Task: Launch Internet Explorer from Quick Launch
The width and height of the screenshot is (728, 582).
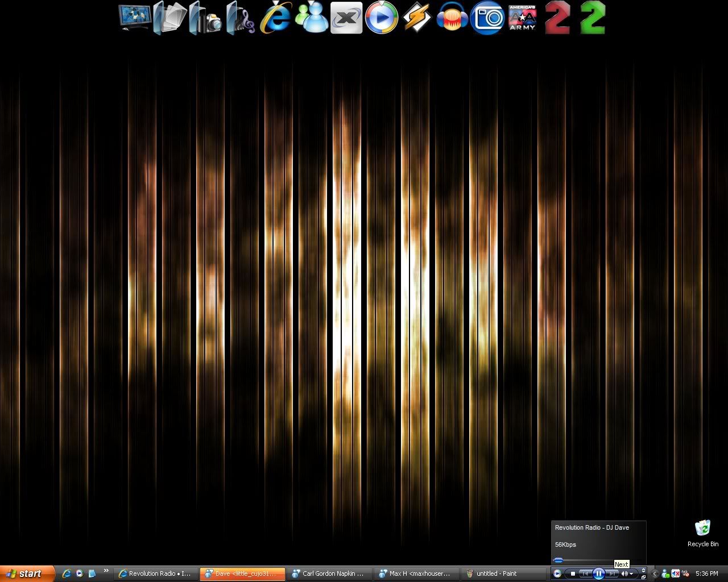Action: [67, 573]
